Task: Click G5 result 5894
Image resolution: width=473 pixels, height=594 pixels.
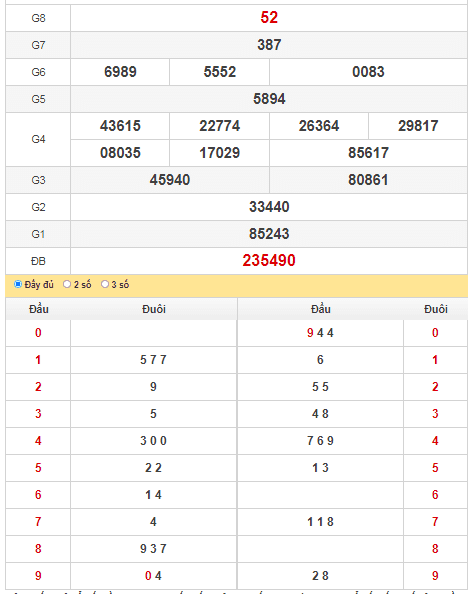Action: point(269,99)
